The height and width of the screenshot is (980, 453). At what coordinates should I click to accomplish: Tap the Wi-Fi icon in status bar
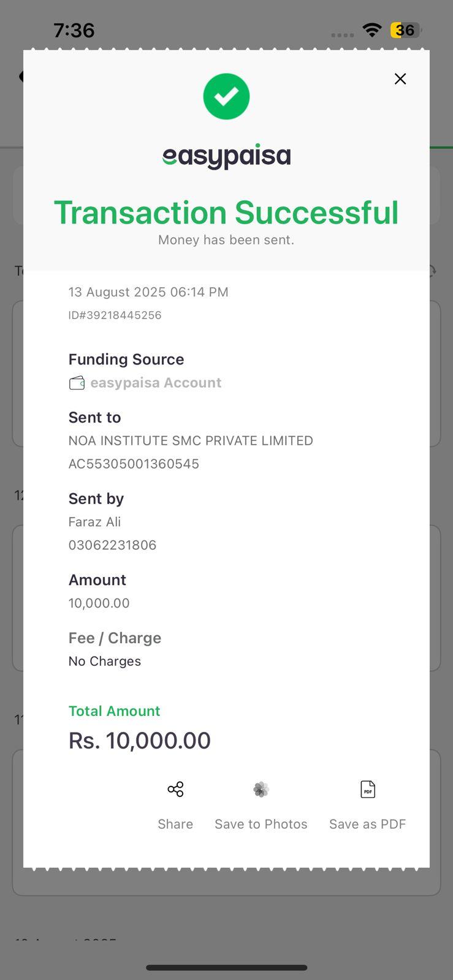pos(371,30)
